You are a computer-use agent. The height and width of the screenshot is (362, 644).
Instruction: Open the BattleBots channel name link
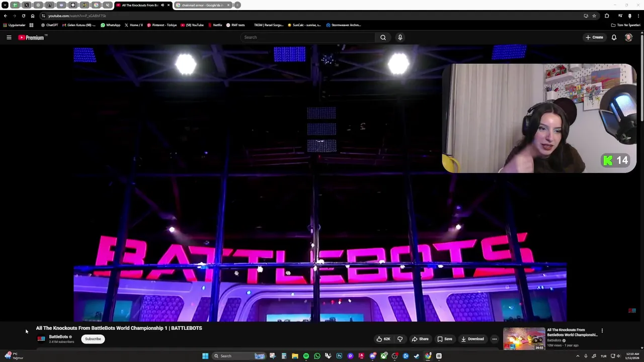point(58,337)
